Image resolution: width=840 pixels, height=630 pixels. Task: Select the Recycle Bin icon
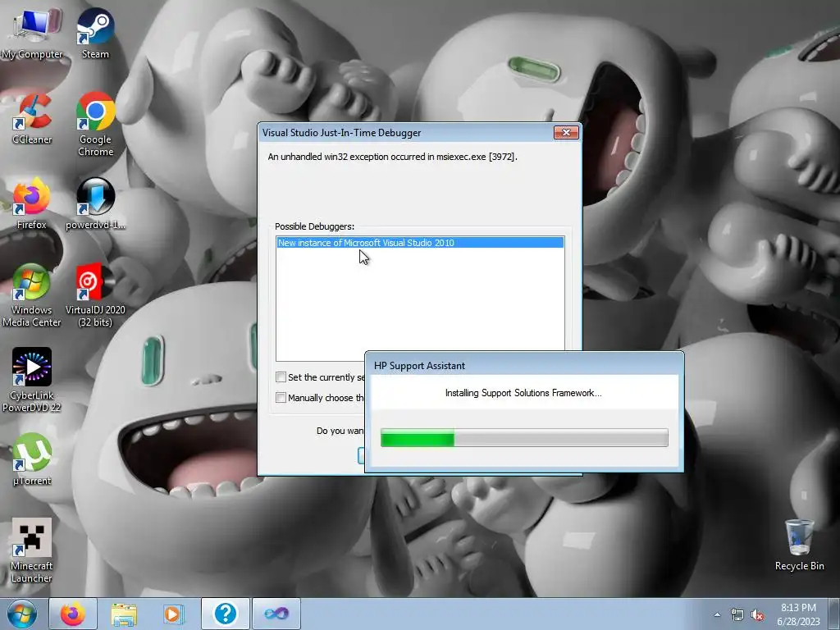(x=799, y=546)
